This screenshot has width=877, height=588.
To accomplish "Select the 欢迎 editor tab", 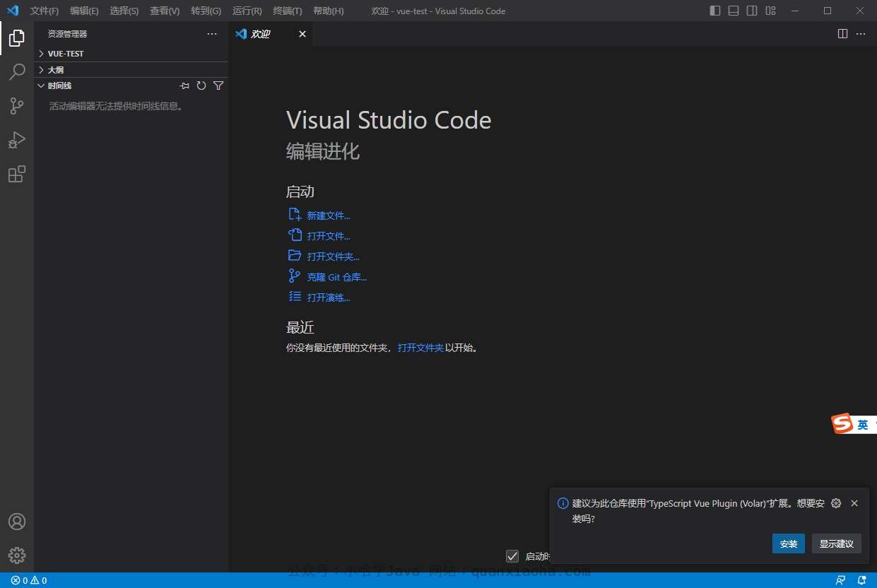I will [x=271, y=34].
